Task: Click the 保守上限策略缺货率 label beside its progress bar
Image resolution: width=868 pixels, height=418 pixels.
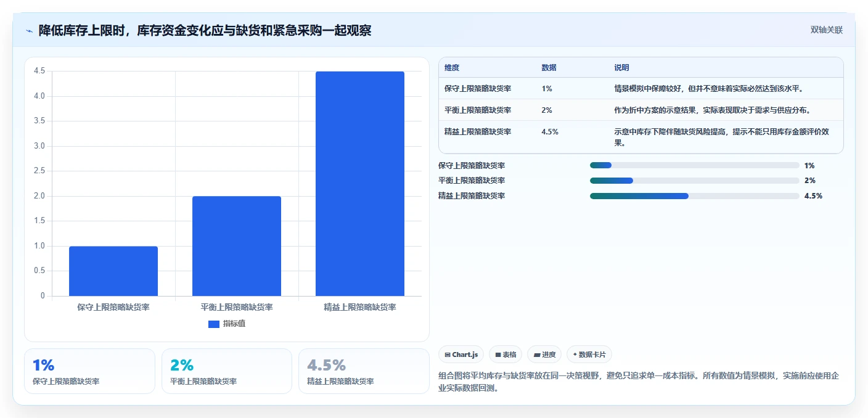Action: (472, 165)
